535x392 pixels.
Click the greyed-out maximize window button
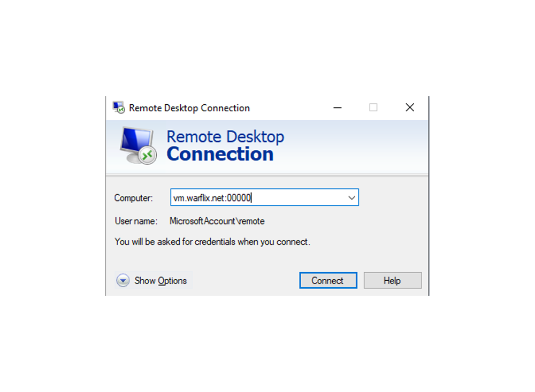pos(373,107)
